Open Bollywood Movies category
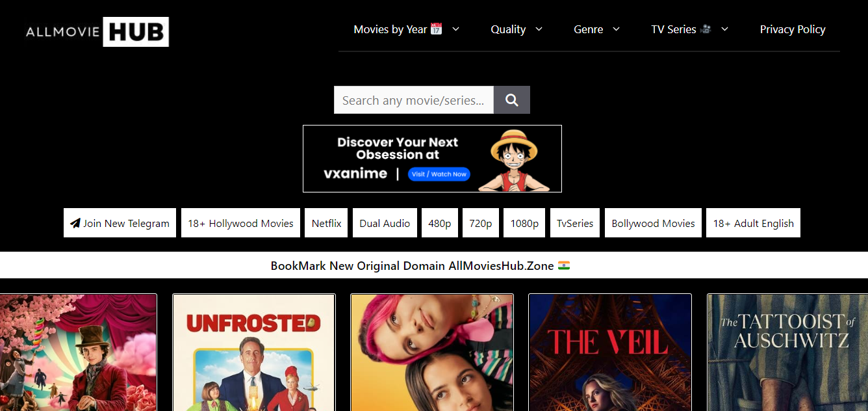Screen dimensions: 868x411 point(653,223)
